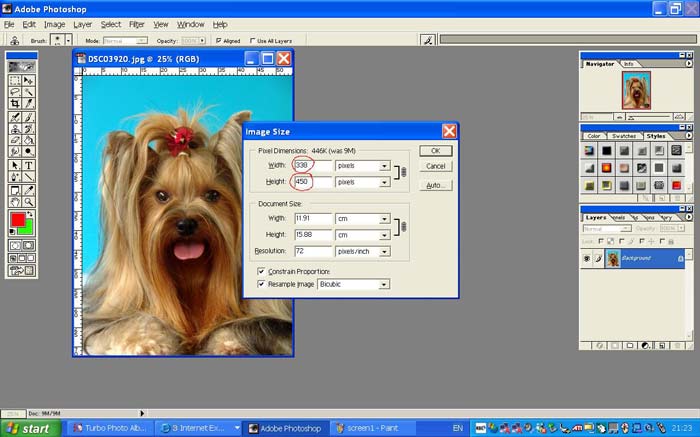Open the Layers palette flyout menu arrow
This screenshot has width=700, height=437.
tap(688, 217)
